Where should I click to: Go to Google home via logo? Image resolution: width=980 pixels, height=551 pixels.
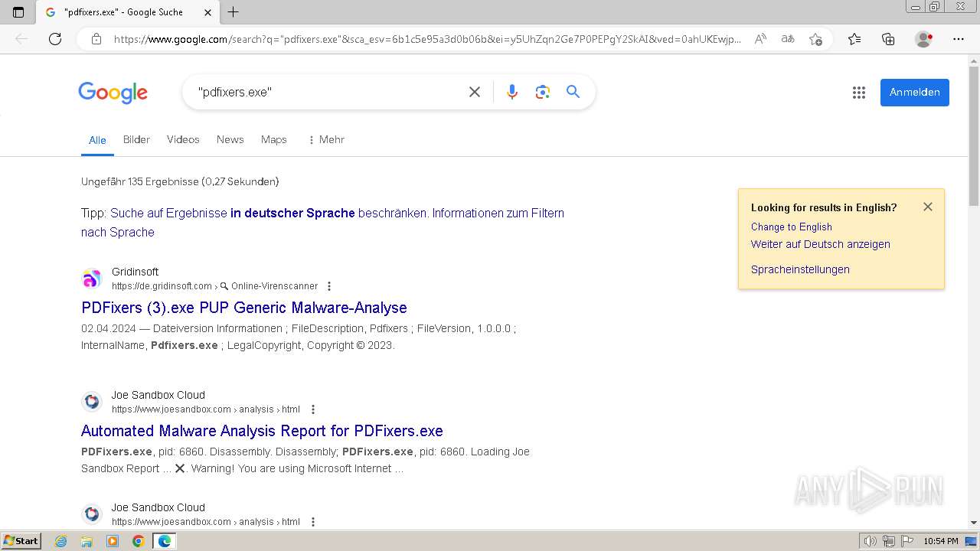coord(113,93)
